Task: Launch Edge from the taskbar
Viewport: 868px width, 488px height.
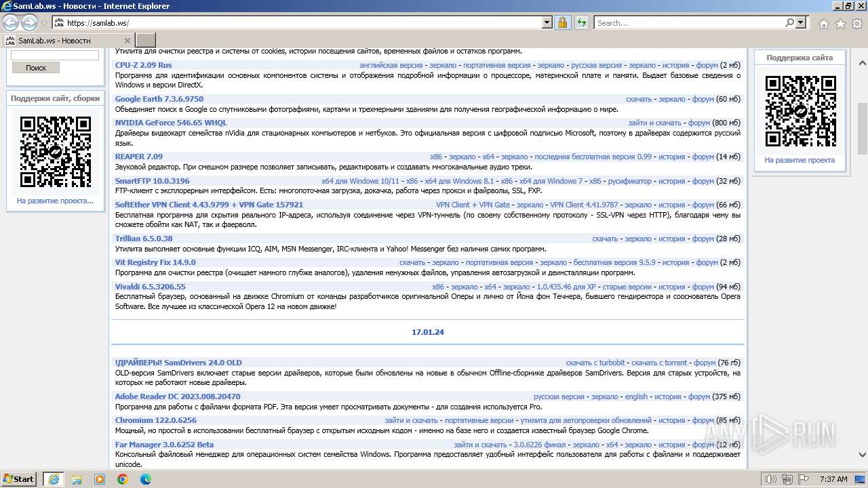Action: [x=146, y=479]
